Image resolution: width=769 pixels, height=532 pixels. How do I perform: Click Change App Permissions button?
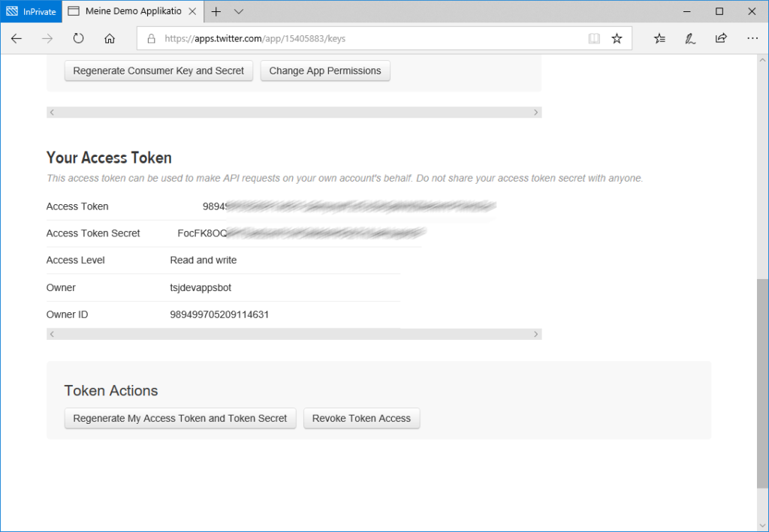325,71
